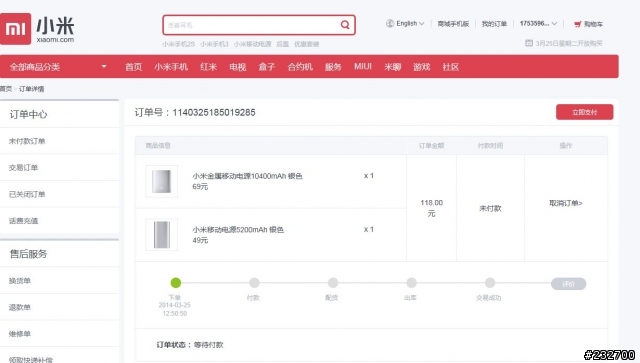The width and height of the screenshot is (640, 363).
Task: Click the red 立即支付 pay button
Action: pyautogui.click(x=584, y=112)
